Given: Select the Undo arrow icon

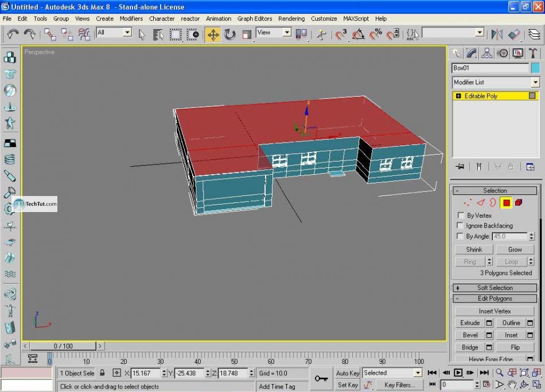Looking at the screenshot, I should pyautogui.click(x=13, y=34).
